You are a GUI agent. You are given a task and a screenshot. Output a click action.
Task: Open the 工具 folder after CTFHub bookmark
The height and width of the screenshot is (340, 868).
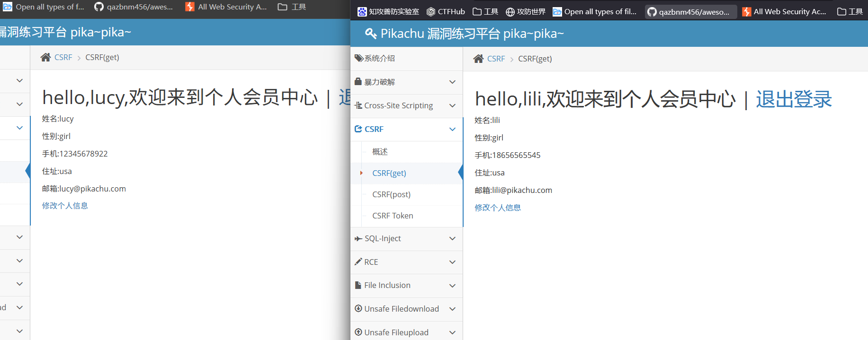(x=485, y=12)
